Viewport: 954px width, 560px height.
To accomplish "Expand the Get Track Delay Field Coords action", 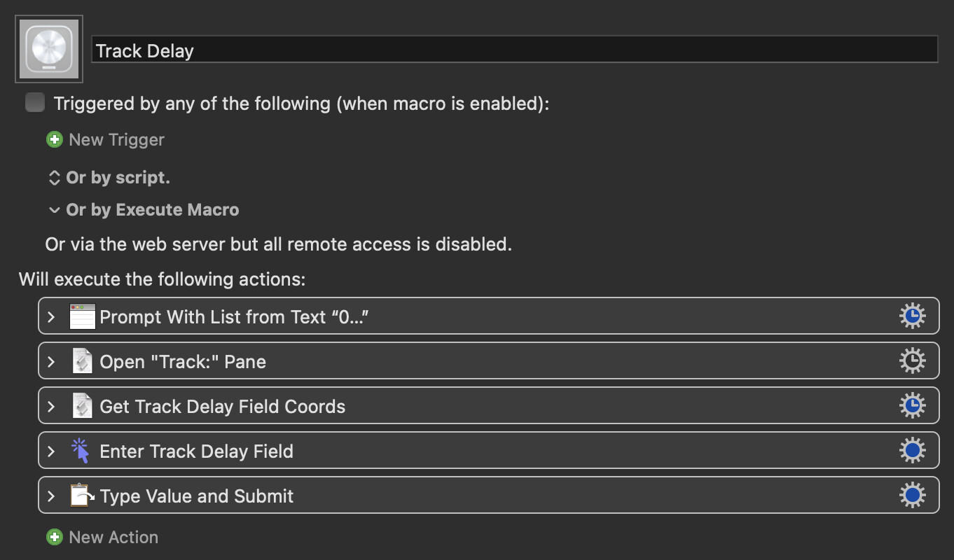I will pos(51,407).
